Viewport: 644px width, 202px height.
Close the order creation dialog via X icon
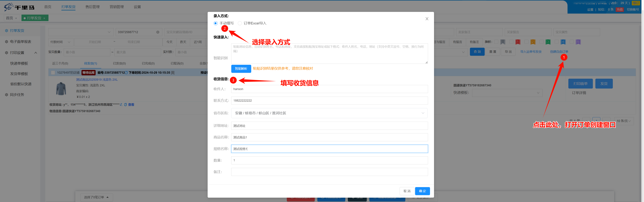tap(427, 19)
